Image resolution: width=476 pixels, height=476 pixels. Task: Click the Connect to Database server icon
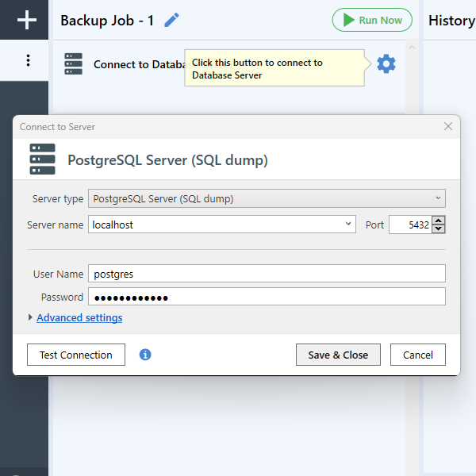pos(73,63)
